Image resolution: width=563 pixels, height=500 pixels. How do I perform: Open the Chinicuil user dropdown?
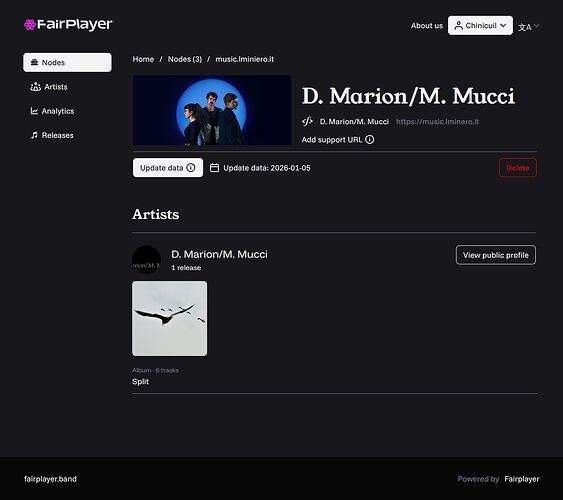point(480,25)
